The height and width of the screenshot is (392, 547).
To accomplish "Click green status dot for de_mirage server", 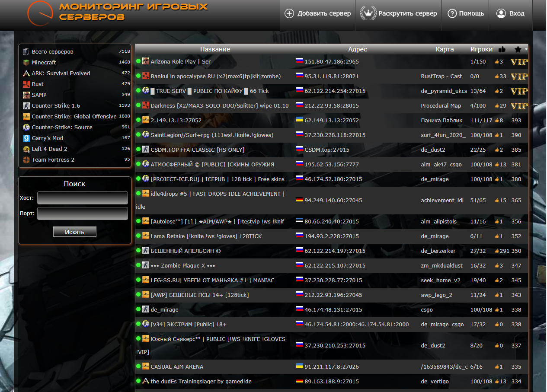I will tap(138, 309).
